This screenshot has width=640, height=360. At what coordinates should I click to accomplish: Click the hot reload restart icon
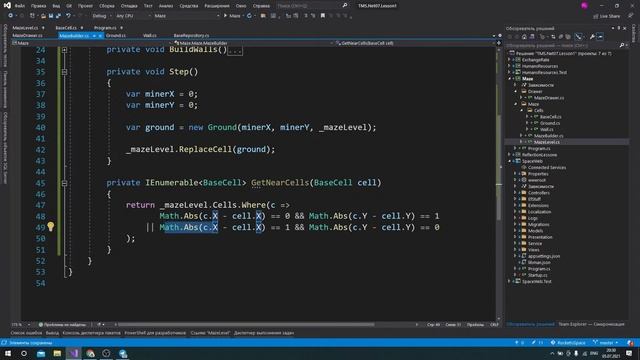point(249,16)
